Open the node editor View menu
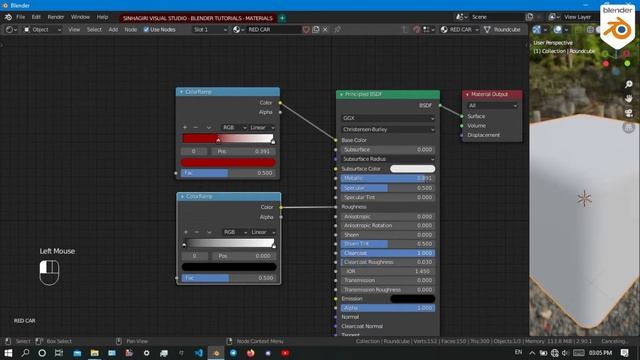The width and height of the screenshot is (640, 360). [x=74, y=29]
